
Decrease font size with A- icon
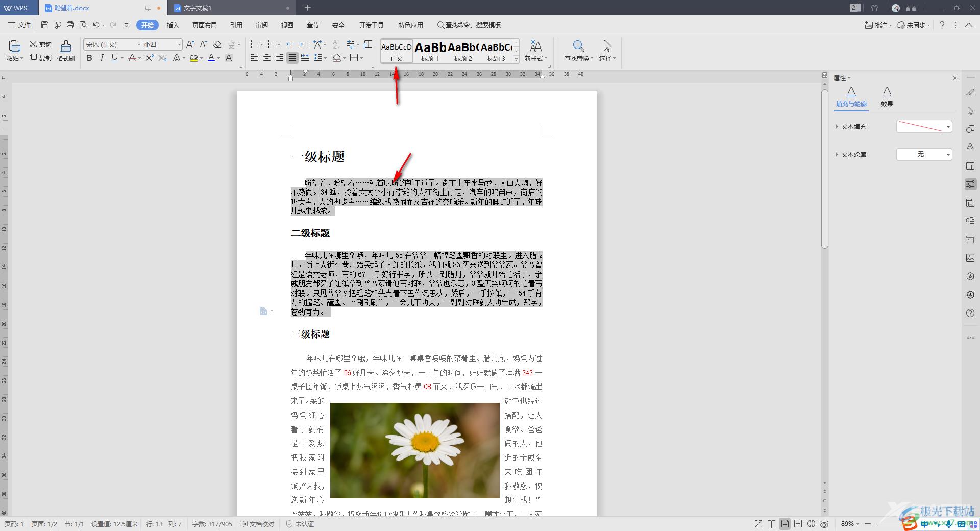[x=203, y=44]
